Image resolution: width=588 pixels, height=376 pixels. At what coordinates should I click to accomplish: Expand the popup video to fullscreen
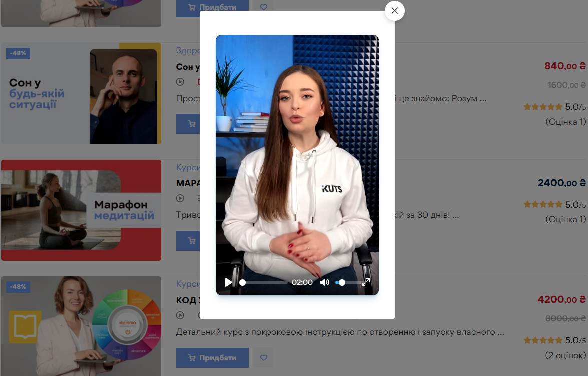pyautogui.click(x=366, y=282)
